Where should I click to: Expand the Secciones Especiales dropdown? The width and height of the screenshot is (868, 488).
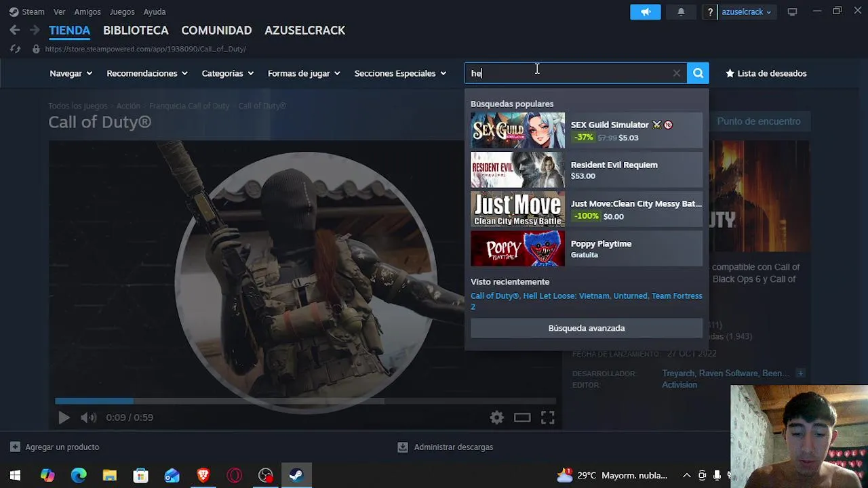400,73
